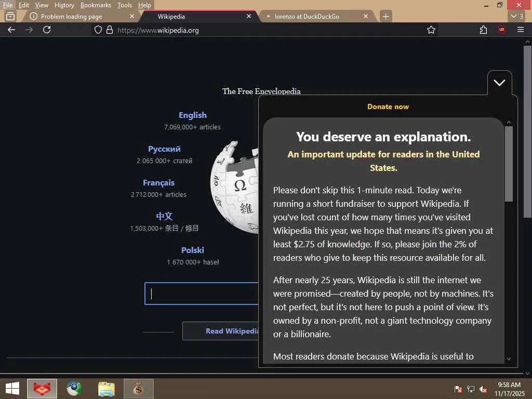Switch to the lorenzo at DuckDuckGo tab
This screenshot has height=399, width=532.
point(317,16)
